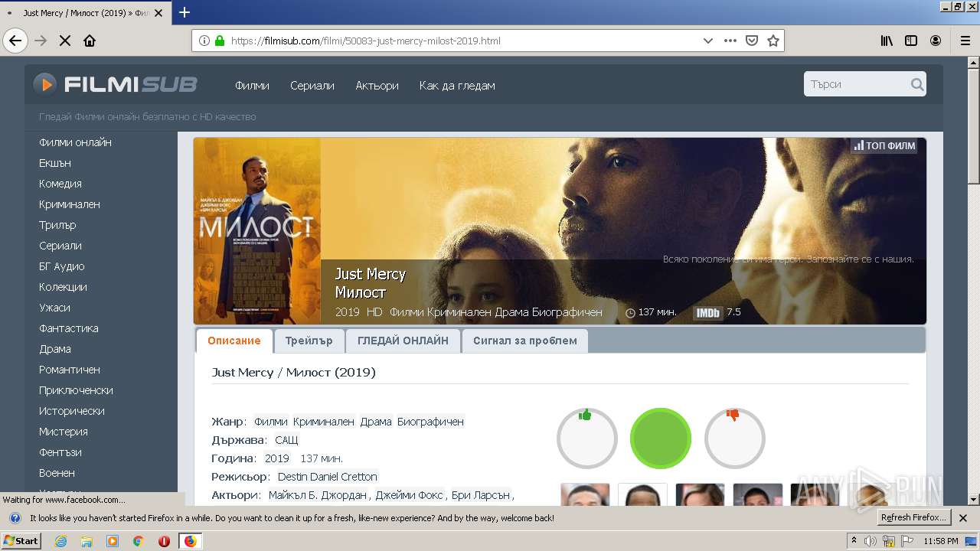Open Как да гледам menu
The width and height of the screenshot is (980, 551).
click(457, 86)
